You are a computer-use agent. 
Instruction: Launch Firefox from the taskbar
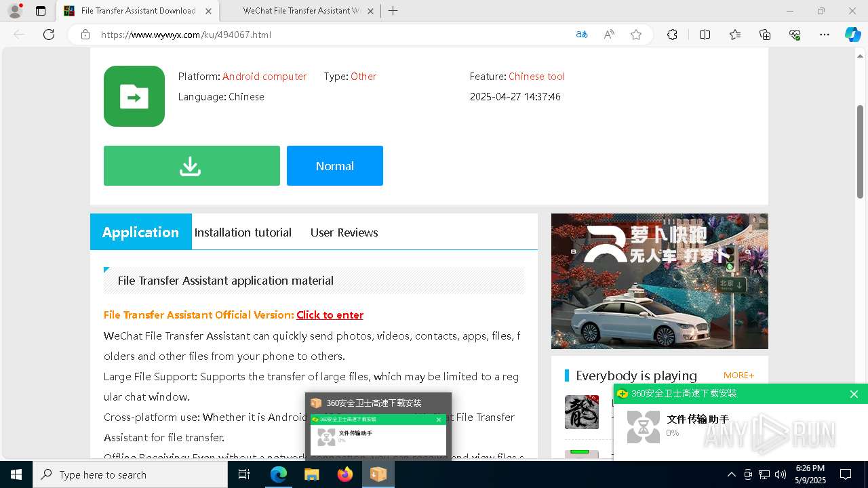(345, 474)
